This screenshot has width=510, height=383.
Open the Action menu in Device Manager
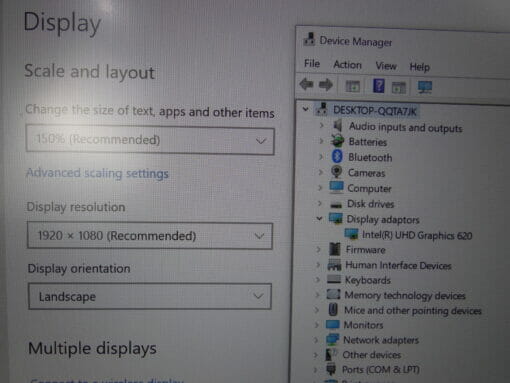tap(348, 65)
